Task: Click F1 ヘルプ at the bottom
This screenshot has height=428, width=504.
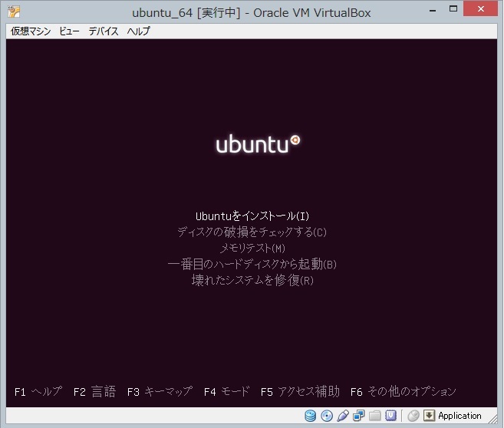Action: click(38, 392)
